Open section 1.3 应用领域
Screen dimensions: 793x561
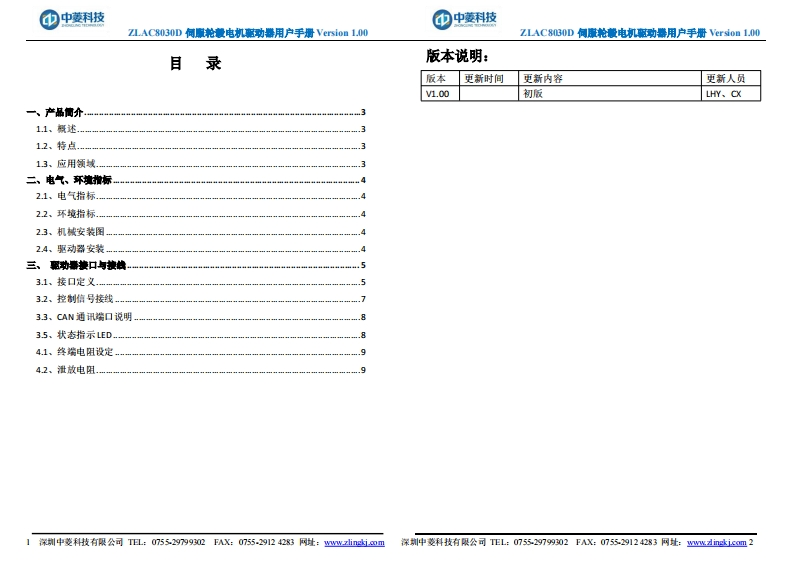[x=66, y=163]
